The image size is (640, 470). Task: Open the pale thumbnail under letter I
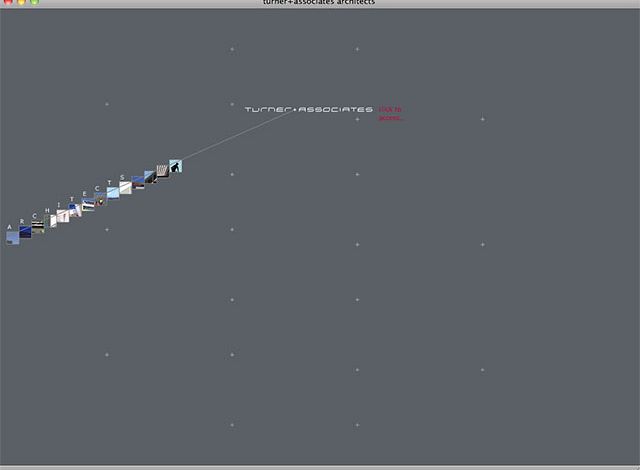click(63, 216)
